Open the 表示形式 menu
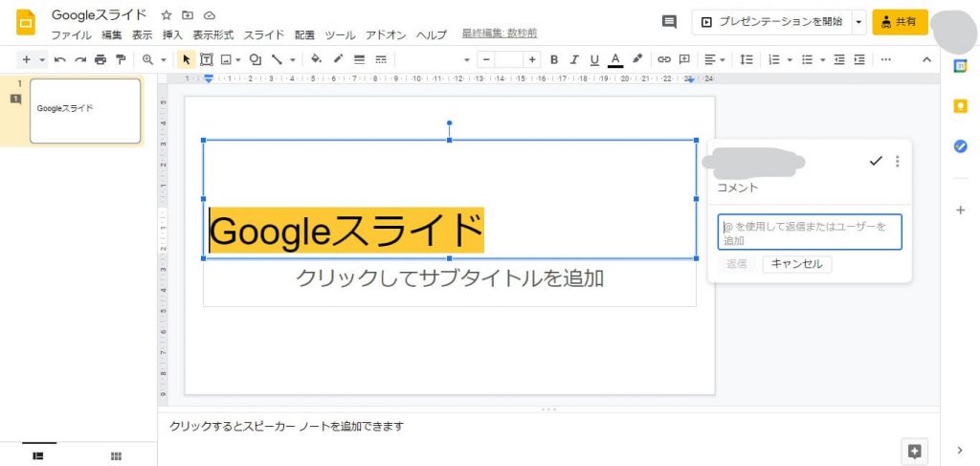Viewport: 980px width, 466px height. [213, 35]
